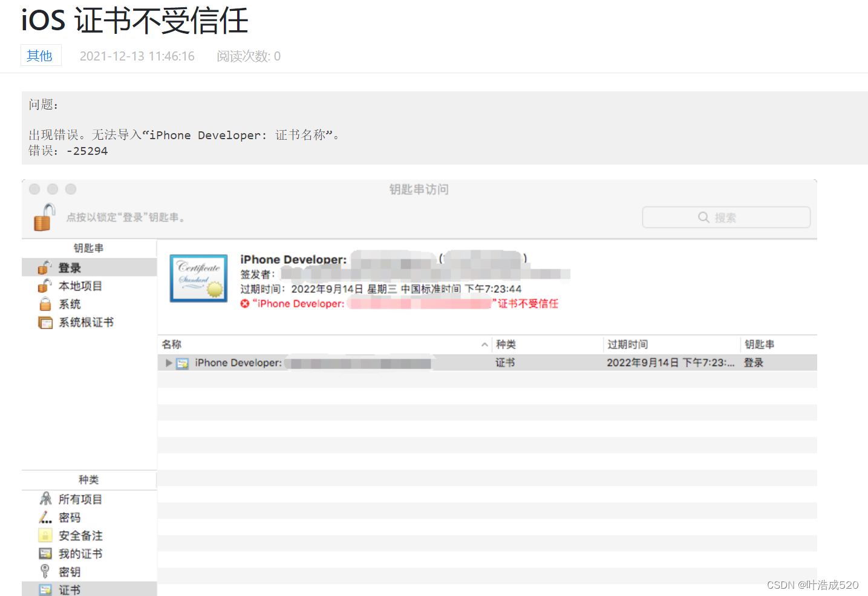868x596 pixels.
Task: Show 证书 category
Action: pyautogui.click(x=89, y=589)
